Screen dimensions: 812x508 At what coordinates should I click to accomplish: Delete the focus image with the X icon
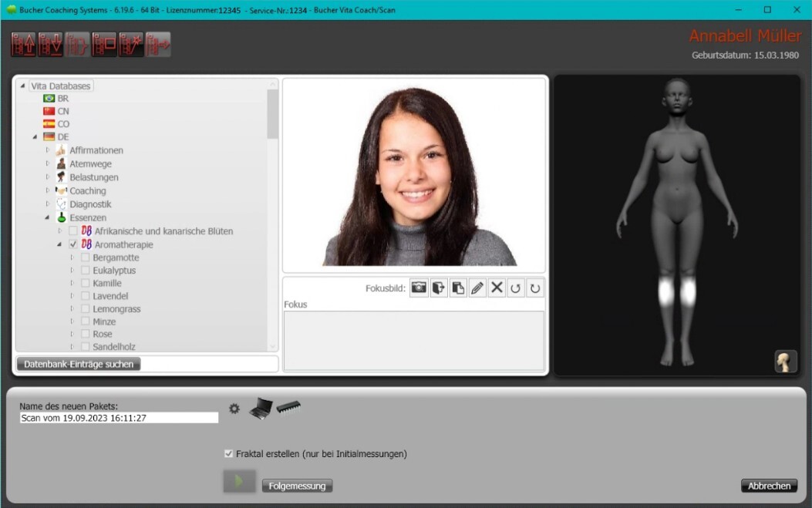click(497, 288)
